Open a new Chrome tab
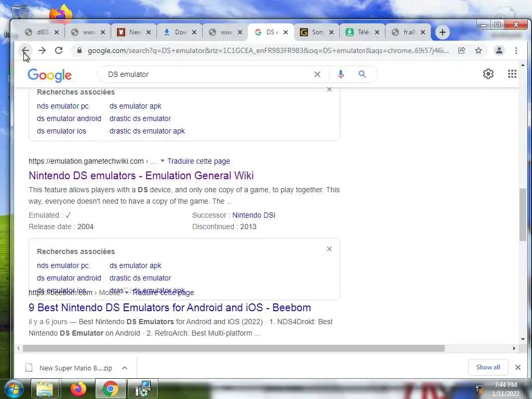The height and width of the screenshot is (399, 532). 443,32
